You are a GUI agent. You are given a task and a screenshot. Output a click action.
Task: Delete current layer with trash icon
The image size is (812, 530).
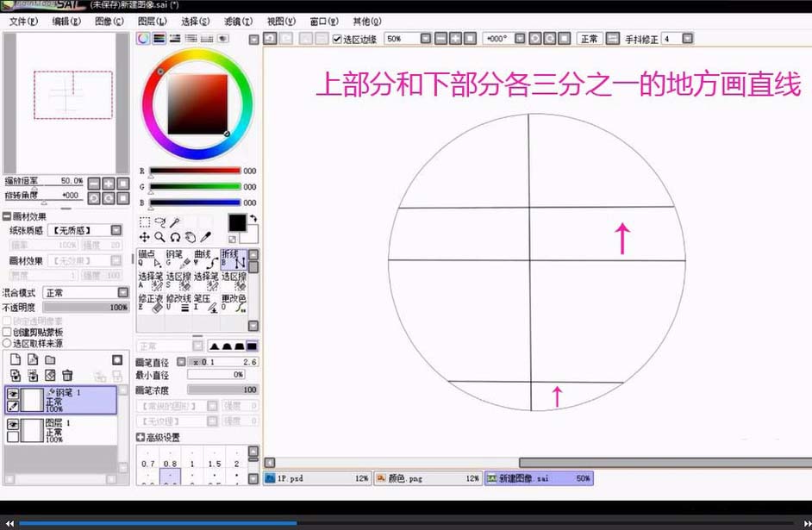[67, 375]
